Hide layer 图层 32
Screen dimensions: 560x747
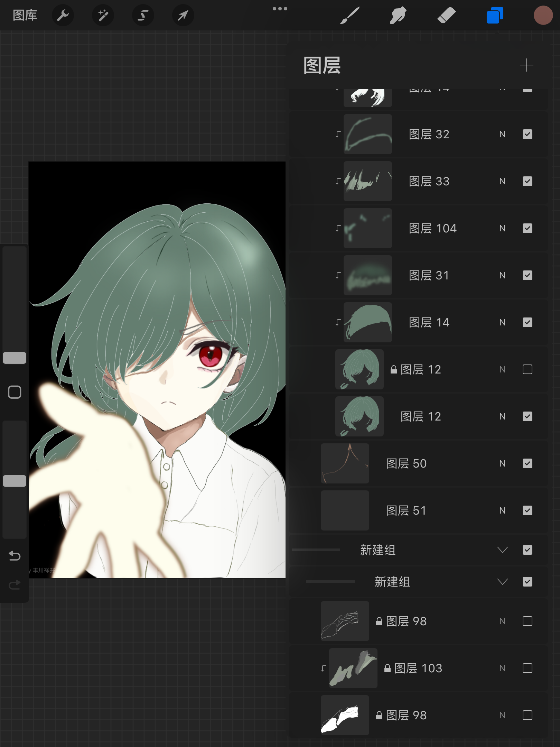pyautogui.click(x=527, y=134)
